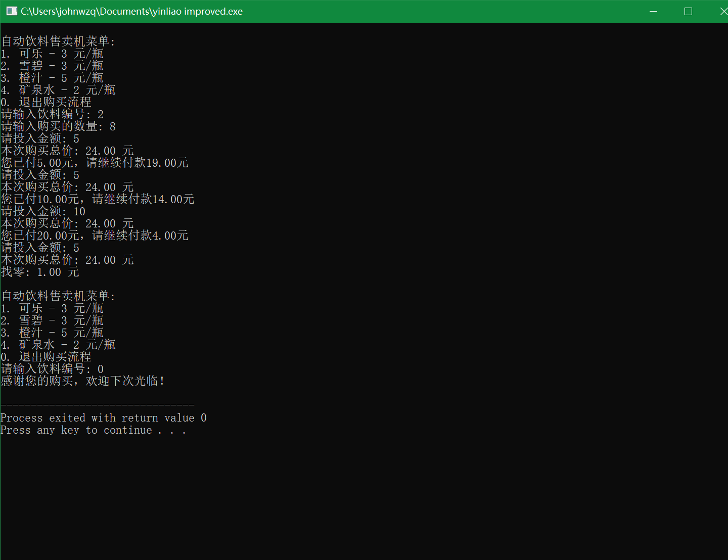Click the line '您已付20.00元，请继续付款4.00元'

(95, 235)
